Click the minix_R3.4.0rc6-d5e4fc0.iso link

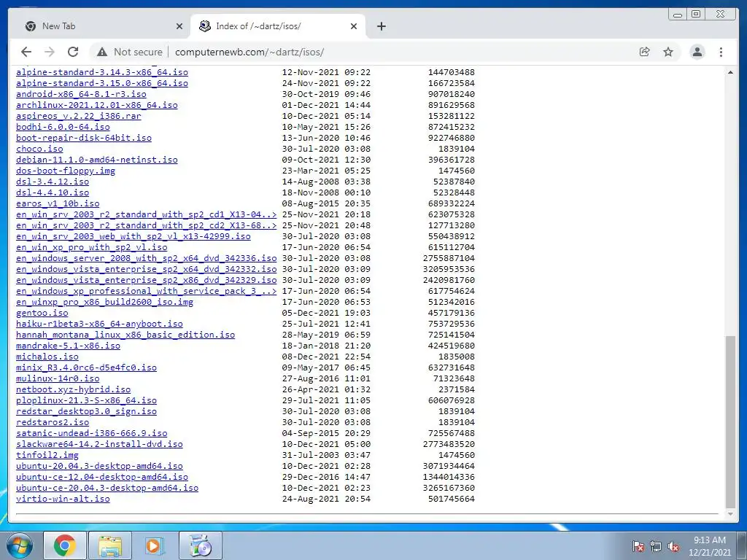coord(86,368)
